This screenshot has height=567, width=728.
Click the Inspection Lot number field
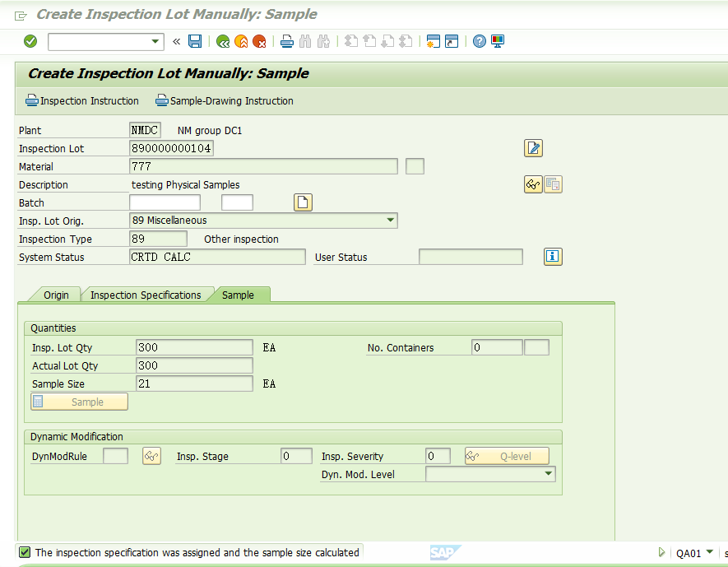[171, 148]
